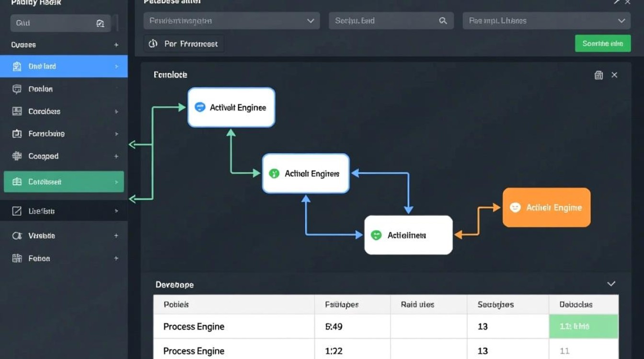The width and height of the screenshot is (644, 359).
Task: Click the grid icon in the Fonolode panel header
Action: pyautogui.click(x=598, y=75)
